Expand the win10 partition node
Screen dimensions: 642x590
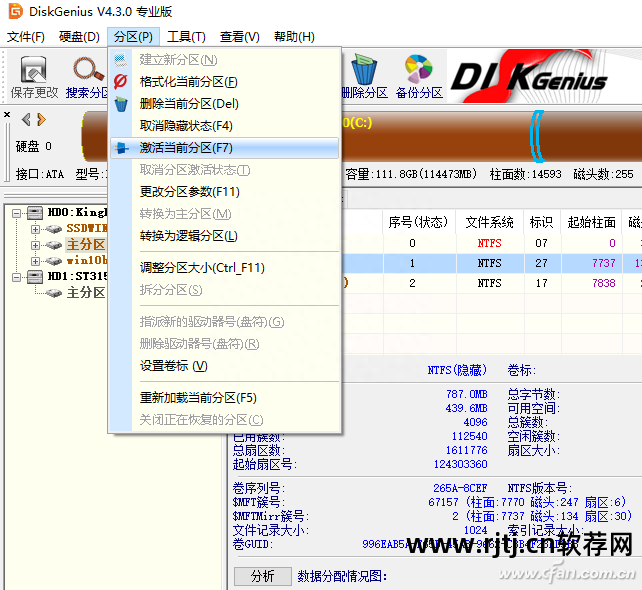(x=36, y=261)
